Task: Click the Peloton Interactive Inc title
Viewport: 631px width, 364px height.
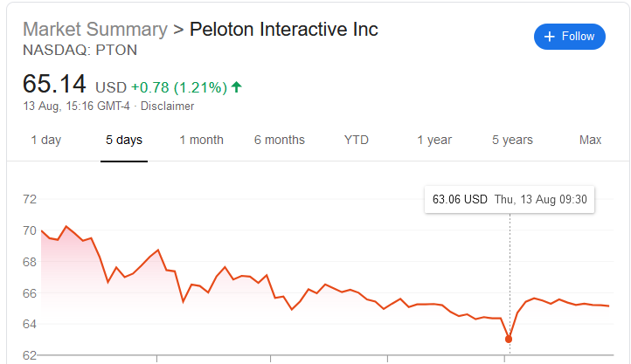Action: (284, 29)
